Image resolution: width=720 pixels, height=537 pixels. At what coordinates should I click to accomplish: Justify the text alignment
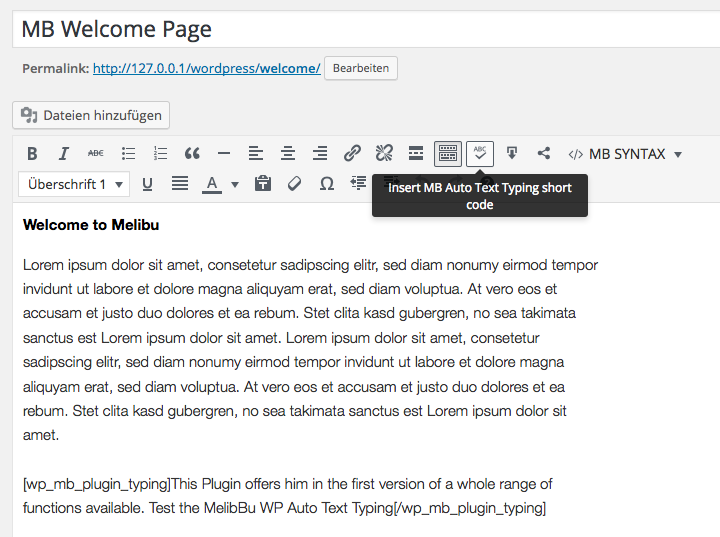coord(180,184)
